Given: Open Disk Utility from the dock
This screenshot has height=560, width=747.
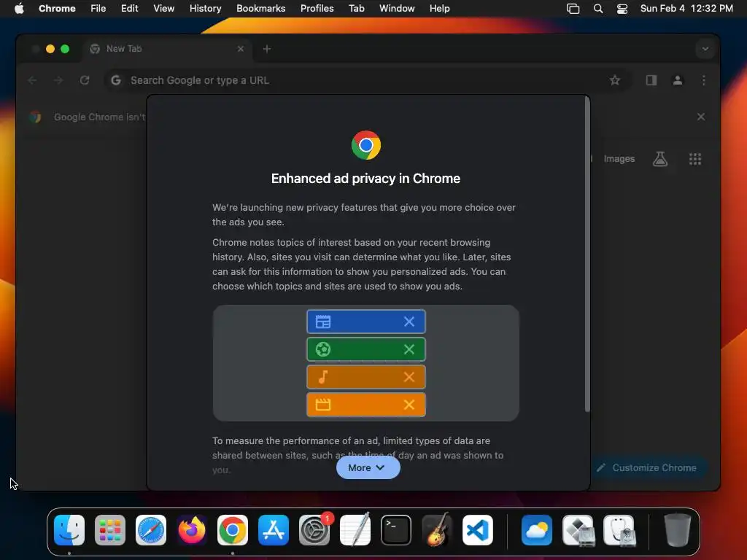Looking at the screenshot, I should coord(619,530).
